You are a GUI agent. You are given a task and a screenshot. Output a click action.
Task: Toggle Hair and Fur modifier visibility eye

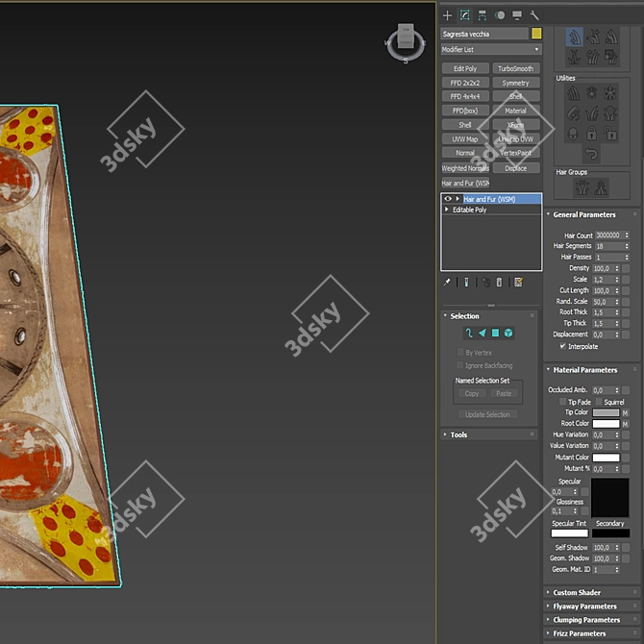(x=448, y=199)
